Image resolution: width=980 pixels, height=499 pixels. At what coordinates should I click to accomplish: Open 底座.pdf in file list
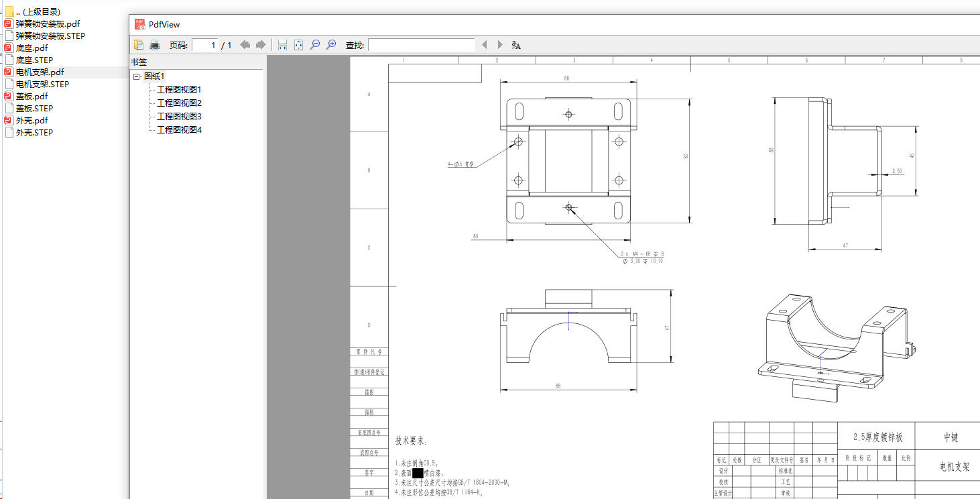(x=32, y=48)
